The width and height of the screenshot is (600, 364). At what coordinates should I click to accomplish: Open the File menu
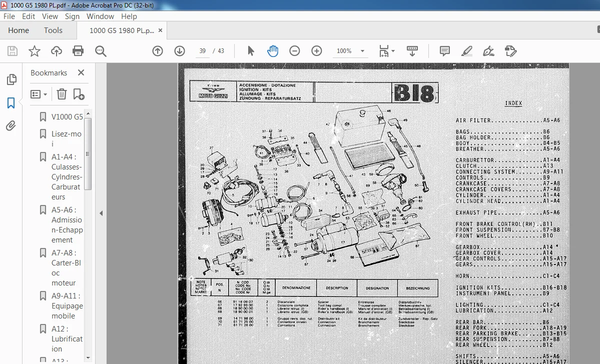(x=9, y=16)
